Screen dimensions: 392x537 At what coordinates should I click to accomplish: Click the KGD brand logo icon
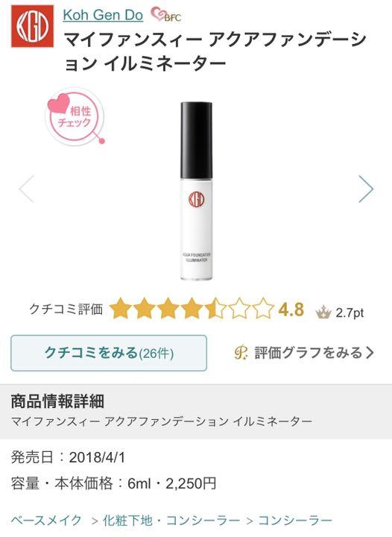(x=32, y=25)
